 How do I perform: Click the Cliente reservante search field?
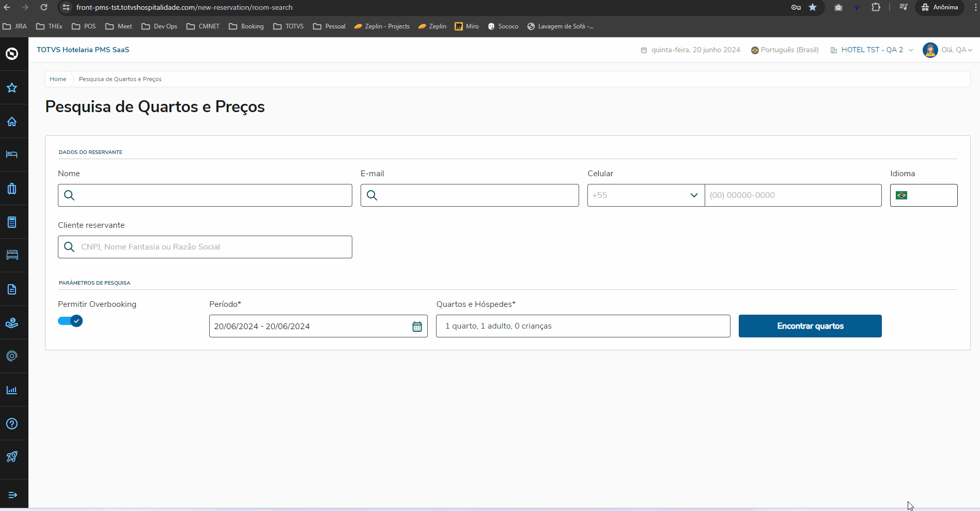tap(205, 247)
